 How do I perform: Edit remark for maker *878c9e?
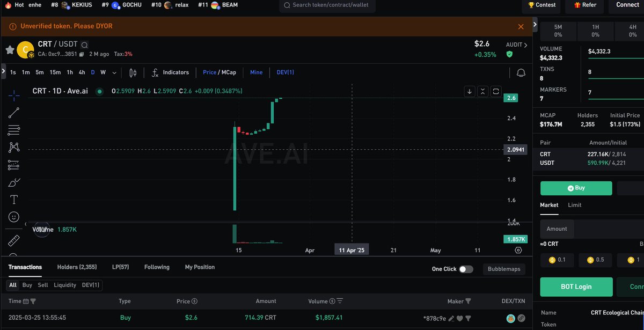[x=451, y=318]
